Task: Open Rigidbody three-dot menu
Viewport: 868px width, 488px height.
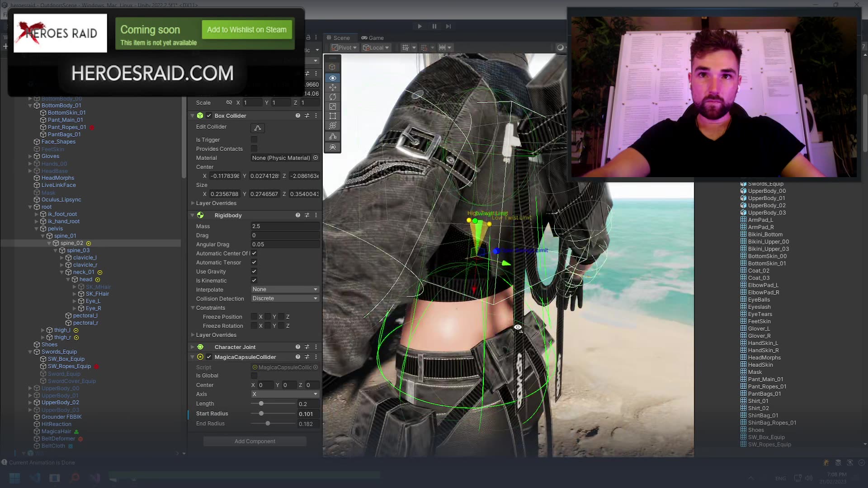Action: point(316,215)
